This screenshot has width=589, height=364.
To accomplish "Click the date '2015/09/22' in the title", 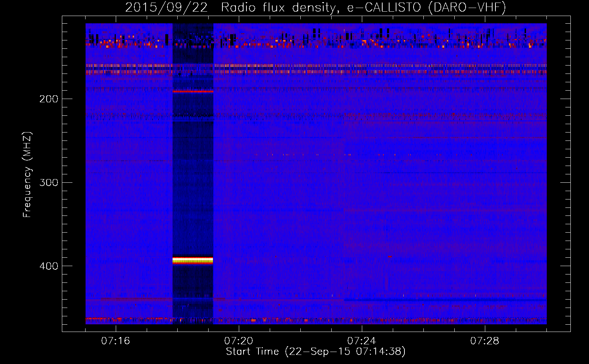I will click(x=166, y=7).
